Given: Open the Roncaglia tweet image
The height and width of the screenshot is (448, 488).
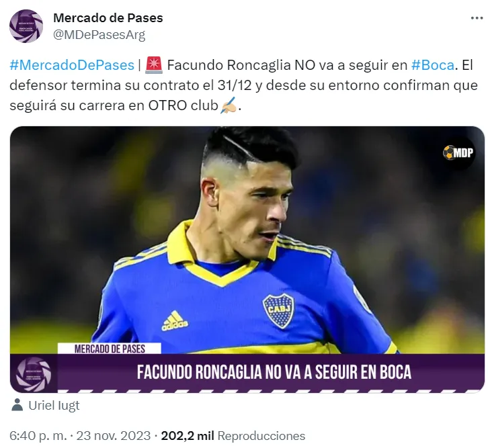Looking at the screenshot, I should (x=247, y=259).
